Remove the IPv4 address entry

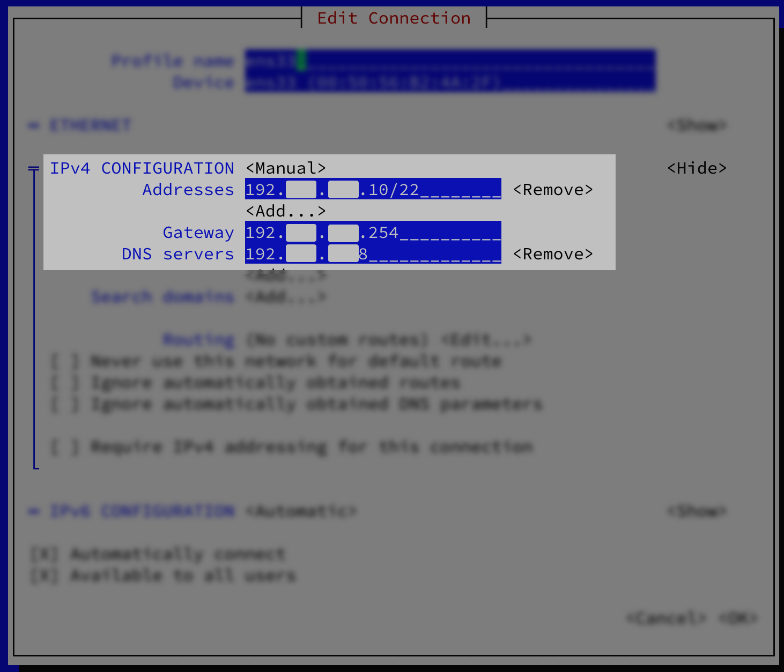(x=553, y=190)
